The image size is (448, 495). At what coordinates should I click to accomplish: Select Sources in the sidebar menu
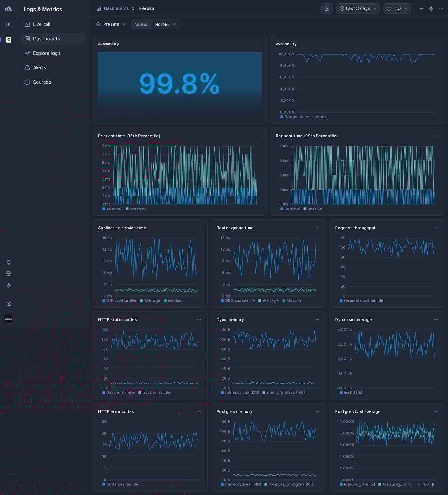(42, 82)
